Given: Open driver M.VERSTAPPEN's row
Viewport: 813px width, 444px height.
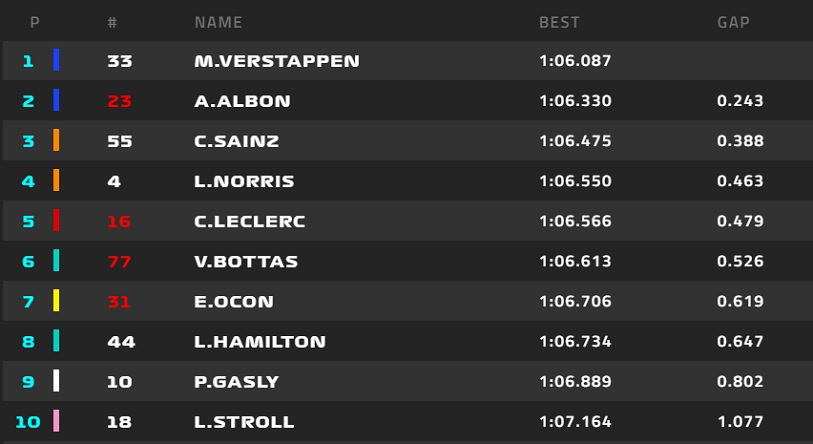Looking at the screenshot, I should [276, 61].
